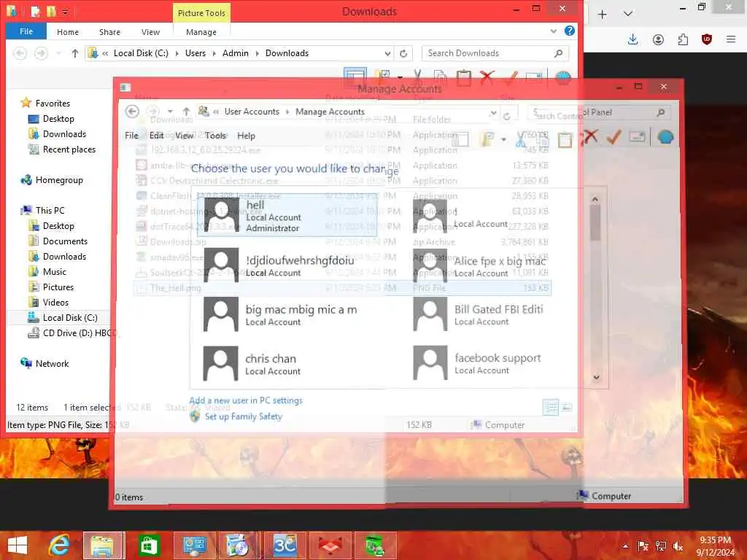This screenshot has height=560, width=747.
Task: Click User Accounts breadcrumb in address bar
Action: click(x=252, y=112)
